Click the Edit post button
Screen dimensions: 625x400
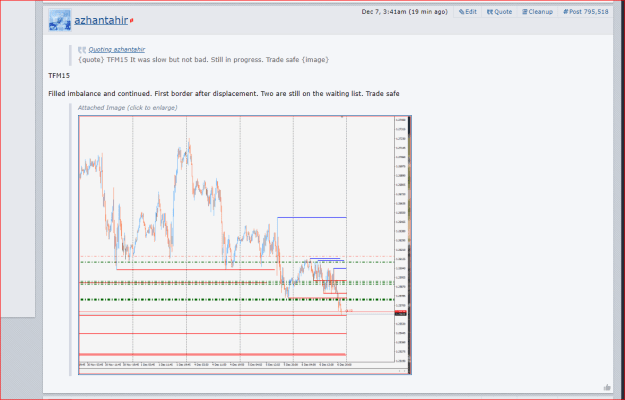[468, 12]
